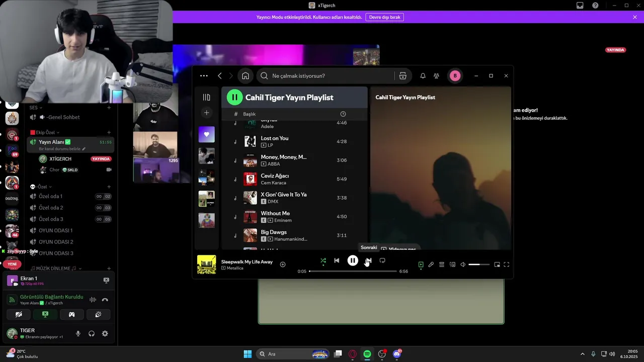Open Discord user settings gear

[105, 333]
